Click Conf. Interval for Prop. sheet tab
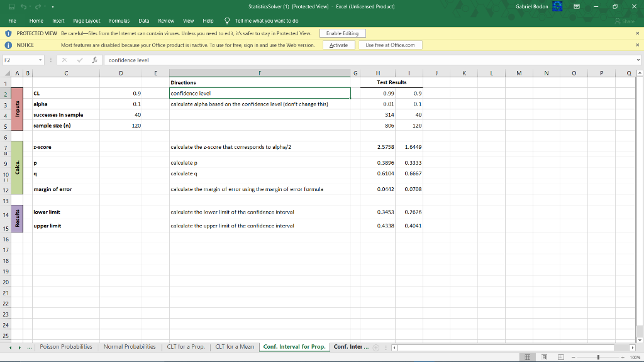The image size is (644, 362). click(294, 347)
